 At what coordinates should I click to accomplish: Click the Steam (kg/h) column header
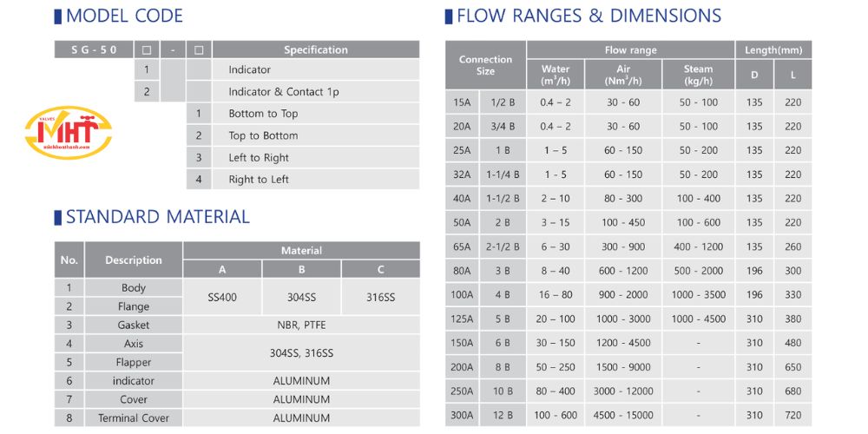698,75
